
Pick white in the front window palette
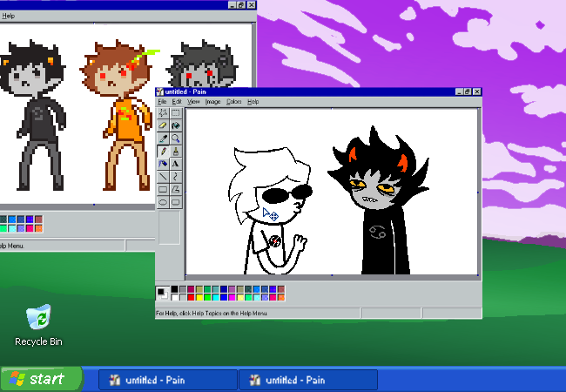click(x=175, y=297)
